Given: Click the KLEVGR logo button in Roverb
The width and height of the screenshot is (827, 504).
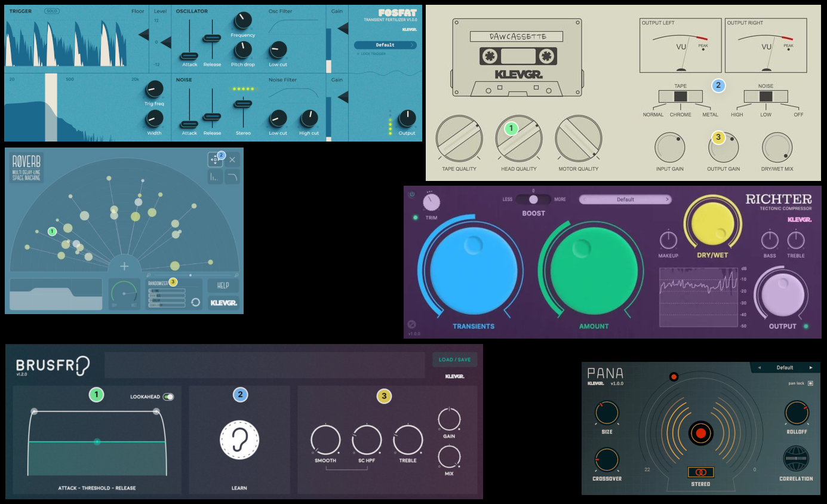Looking at the screenshot, I should tap(223, 303).
